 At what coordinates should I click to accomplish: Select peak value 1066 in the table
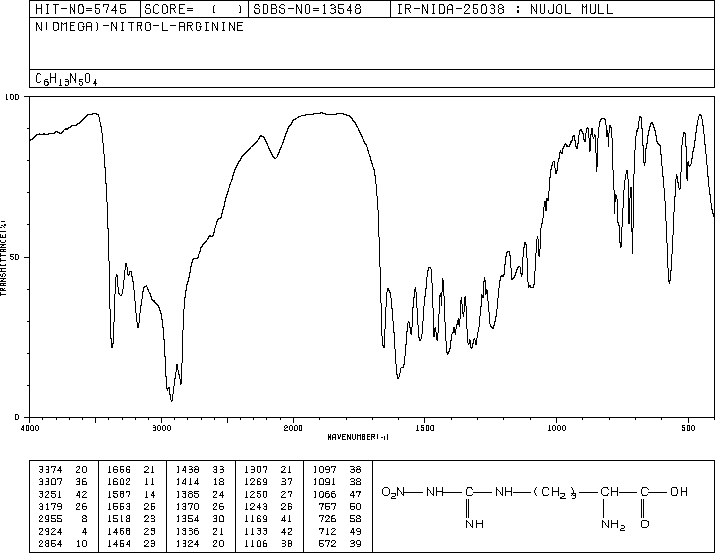click(x=325, y=494)
